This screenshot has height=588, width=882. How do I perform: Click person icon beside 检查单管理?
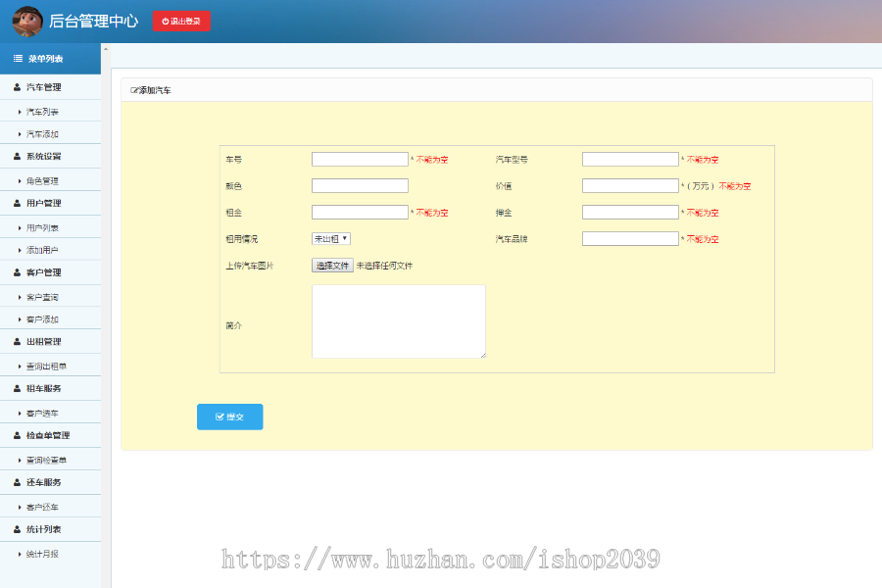[x=17, y=435]
